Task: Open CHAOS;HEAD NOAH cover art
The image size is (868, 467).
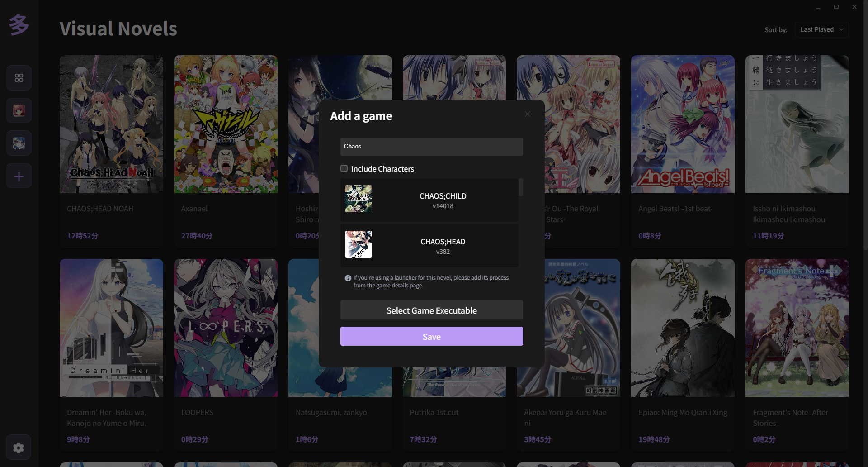Action: click(111, 124)
